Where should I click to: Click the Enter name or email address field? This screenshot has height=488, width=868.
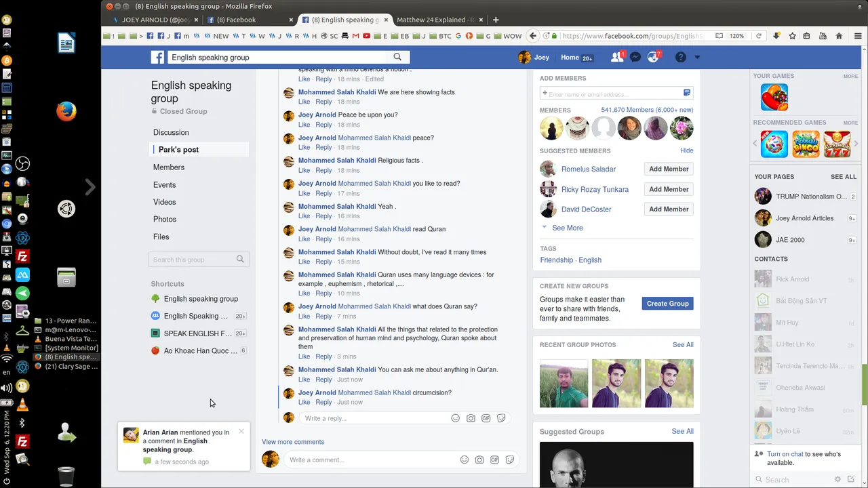pyautogui.click(x=616, y=94)
